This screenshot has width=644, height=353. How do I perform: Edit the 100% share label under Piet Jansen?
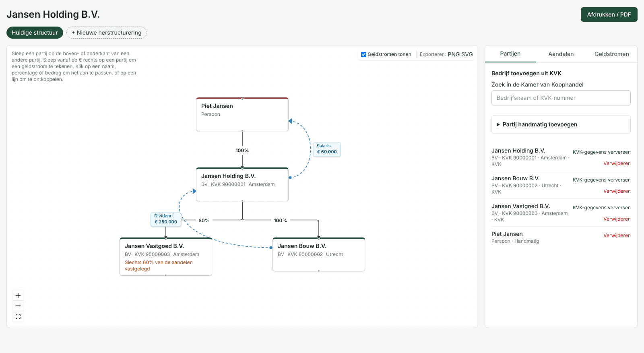coord(242,151)
